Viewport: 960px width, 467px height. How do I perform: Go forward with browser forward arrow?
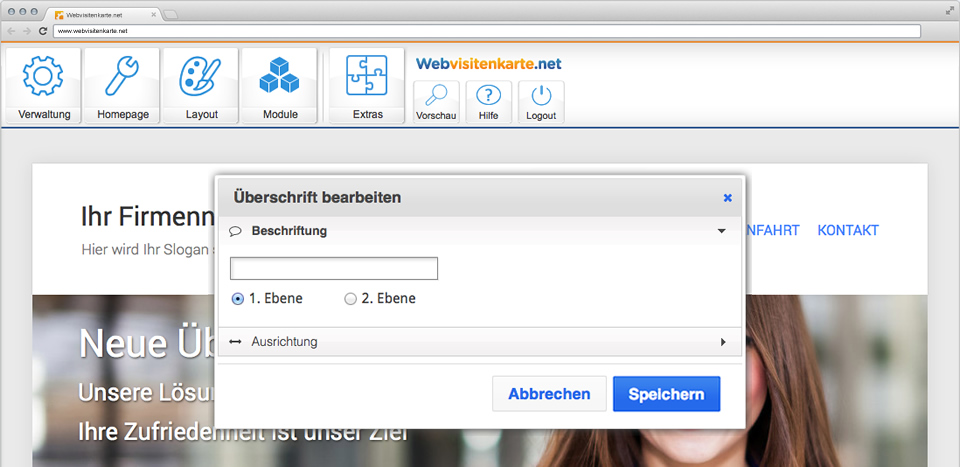click(x=27, y=31)
